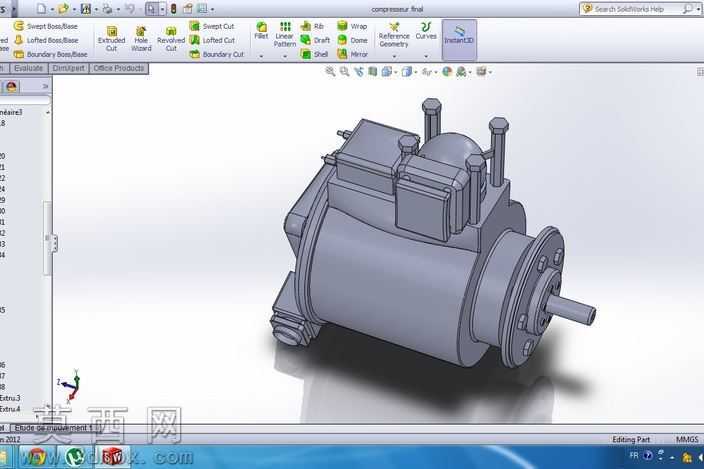Expand the Curves dropdown arrow
The width and height of the screenshot is (704, 469).
pyautogui.click(x=426, y=57)
